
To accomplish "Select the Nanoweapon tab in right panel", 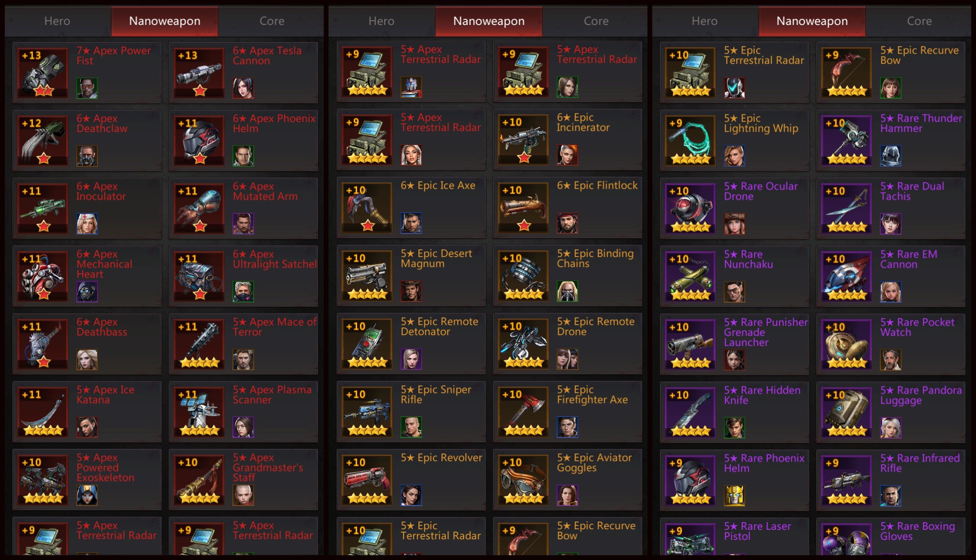I will pos(812,21).
